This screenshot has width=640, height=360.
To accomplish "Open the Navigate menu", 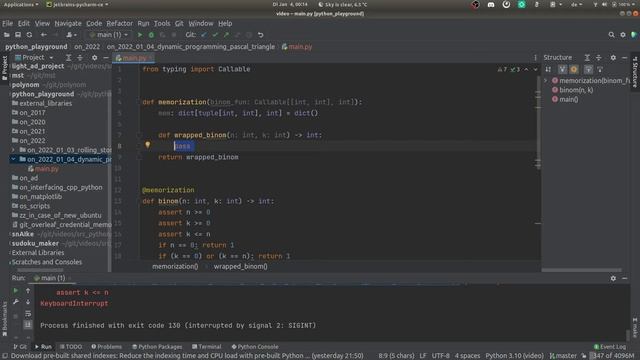I will coord(68,23).
